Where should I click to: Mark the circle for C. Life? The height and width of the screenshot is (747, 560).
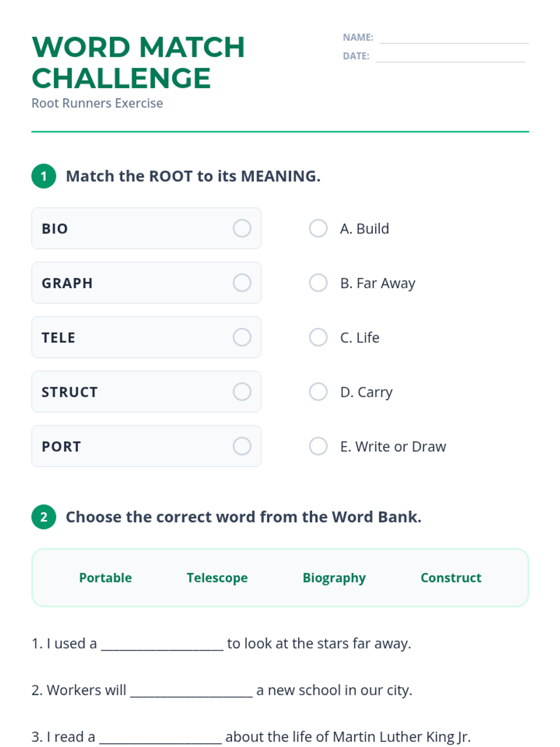click(x=318, y=337)
